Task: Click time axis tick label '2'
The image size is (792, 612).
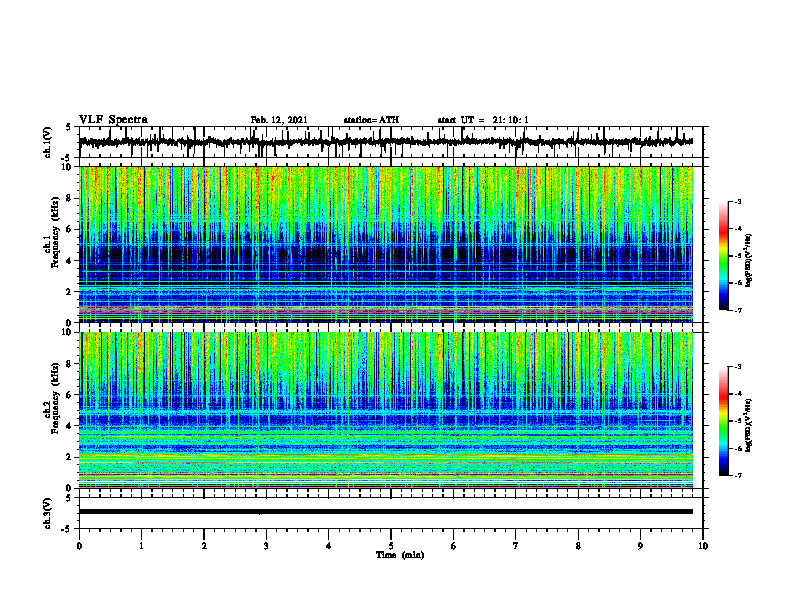Action: pyautogui.click(x=204, y=546)
